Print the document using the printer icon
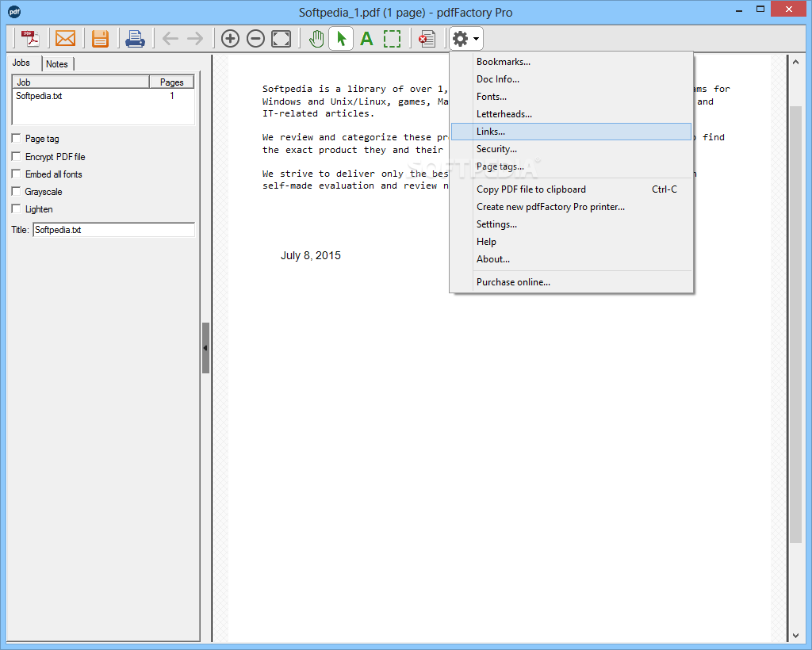Viewport: 812px width, 650px height. 135,38
